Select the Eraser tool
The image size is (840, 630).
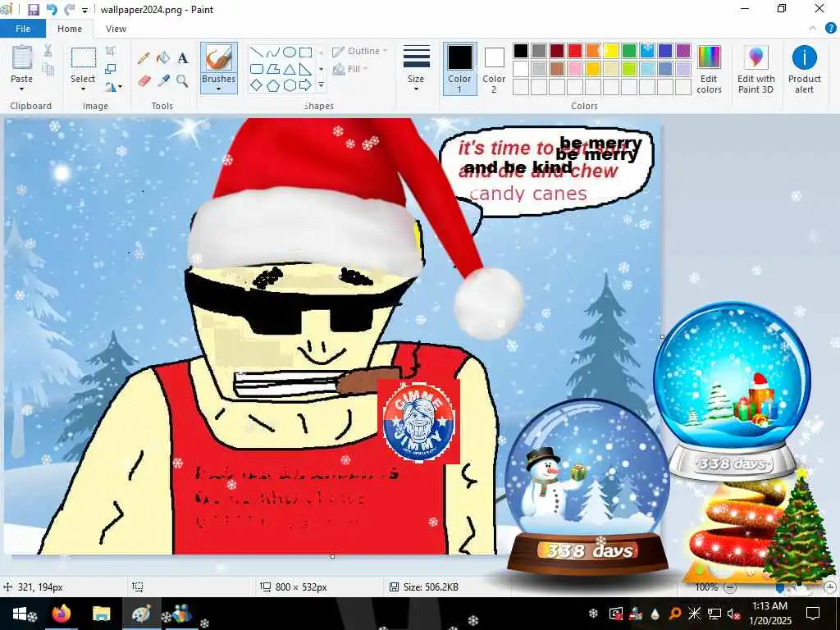click(144, 80)
